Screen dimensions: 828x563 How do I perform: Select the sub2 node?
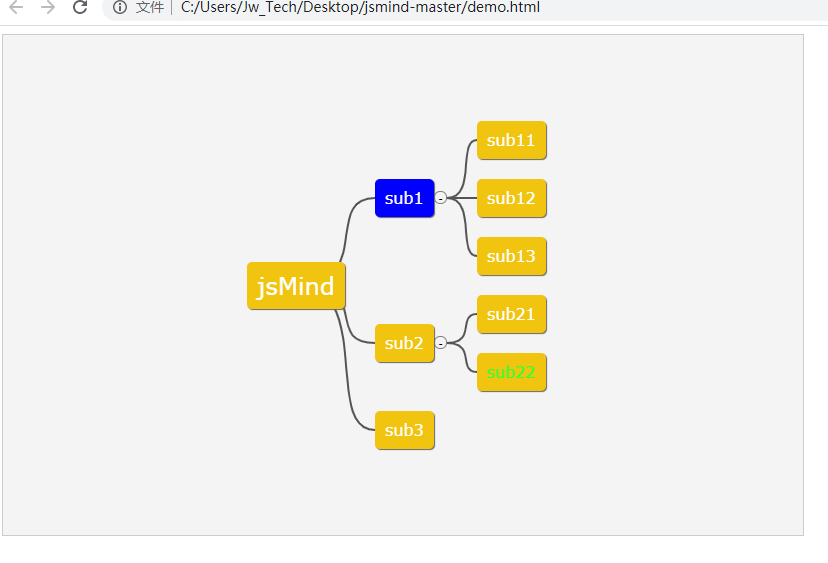[x=404, y=343]
